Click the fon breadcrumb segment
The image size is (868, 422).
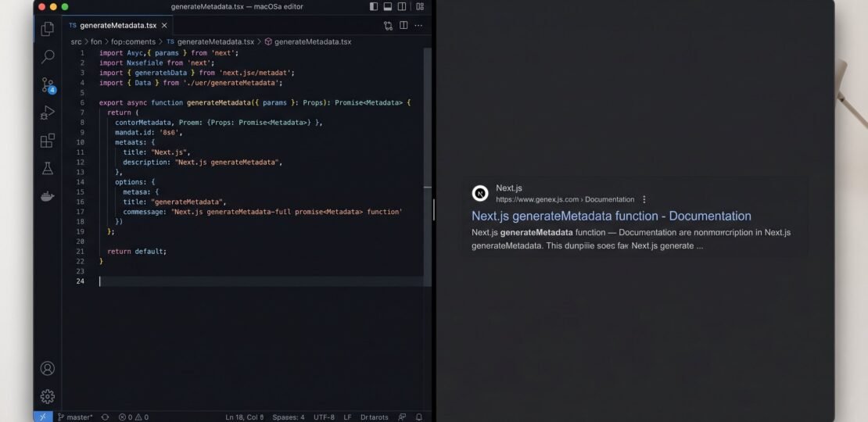(96, 41)
